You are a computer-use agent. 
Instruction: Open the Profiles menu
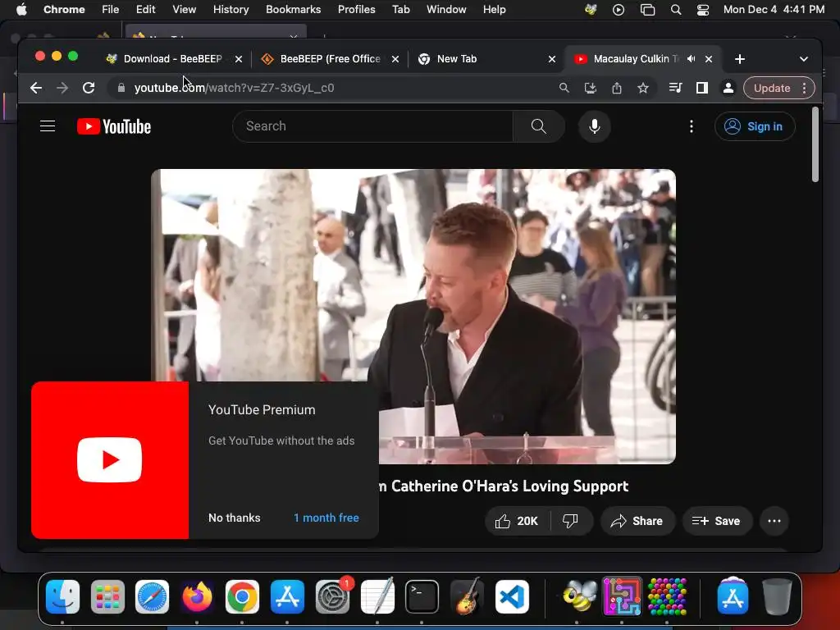click(x=356, y=10)
